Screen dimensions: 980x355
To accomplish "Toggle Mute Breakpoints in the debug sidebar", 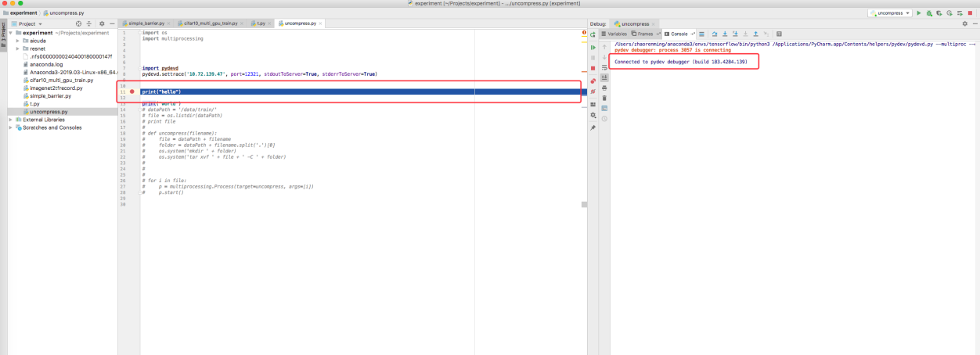I will coord(593,91).
